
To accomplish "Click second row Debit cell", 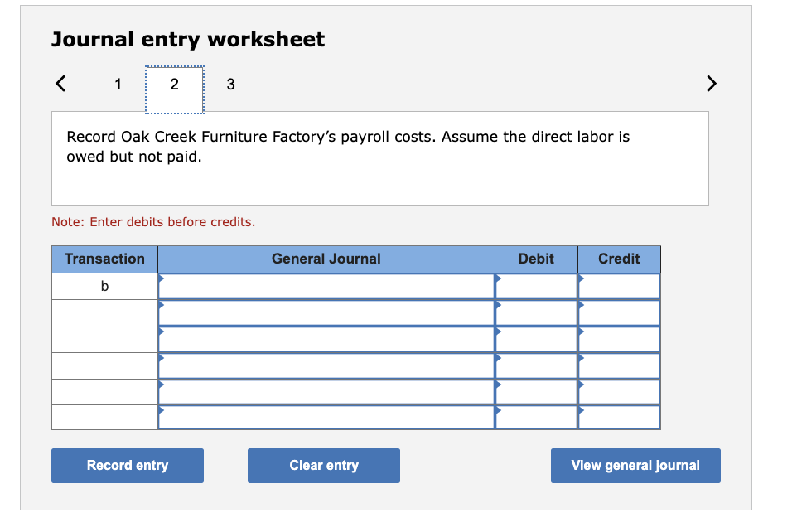I will pyautogui.click(x=536, y=312).
